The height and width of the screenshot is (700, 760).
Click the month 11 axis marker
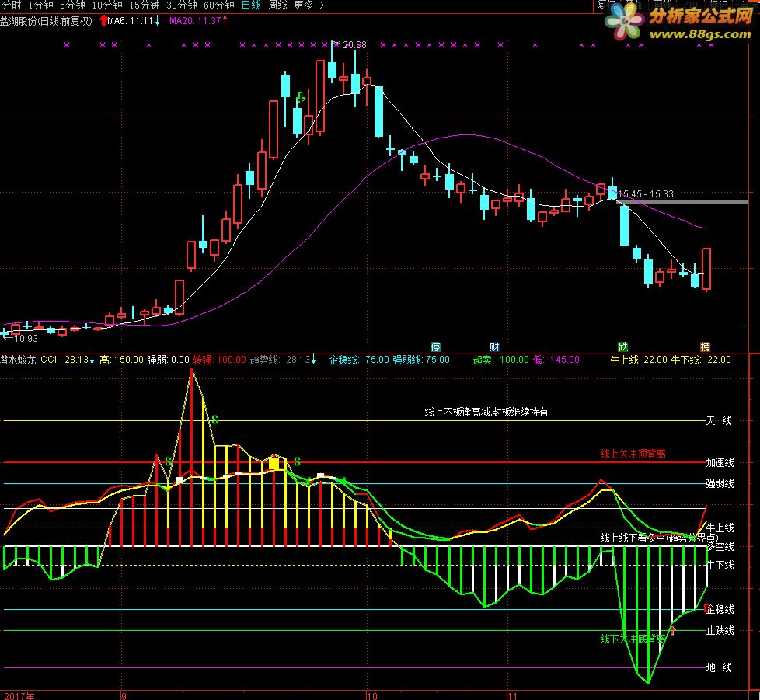click(x=512, y=696)
